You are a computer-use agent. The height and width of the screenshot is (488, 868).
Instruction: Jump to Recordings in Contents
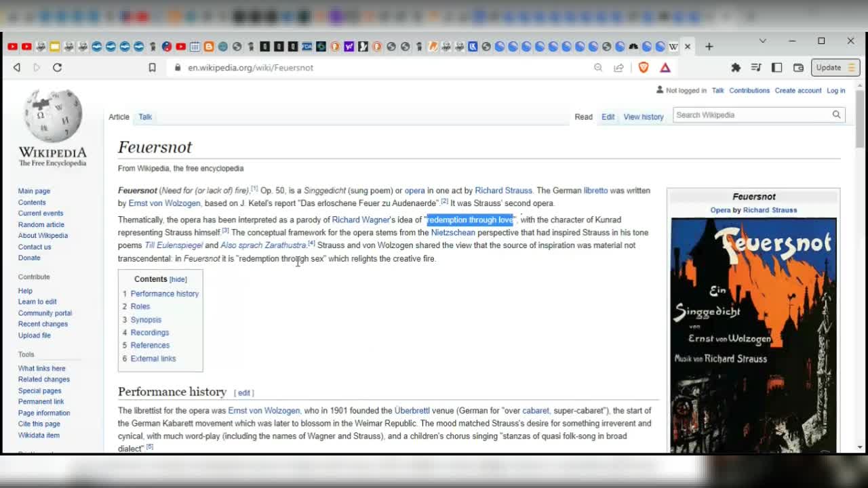click(x=150, y=333)
